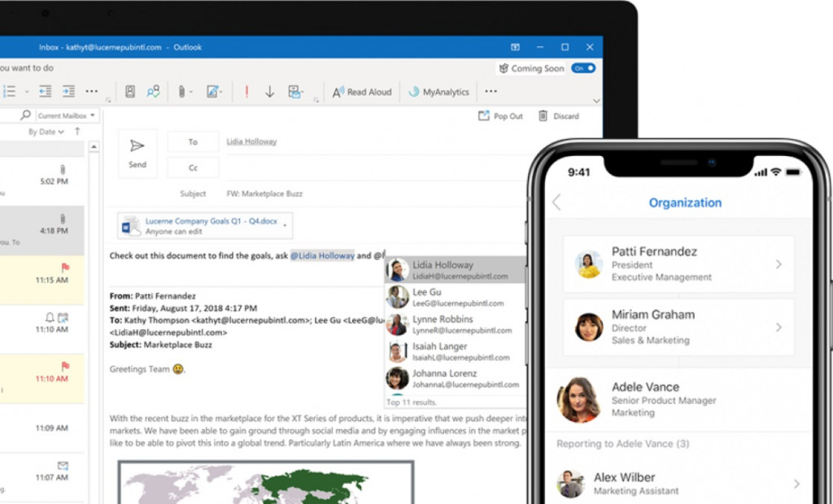Viewport: 833px width, 504px height.
Task: Click the Address Book icon in ribbon
Action: coord(129,92)
